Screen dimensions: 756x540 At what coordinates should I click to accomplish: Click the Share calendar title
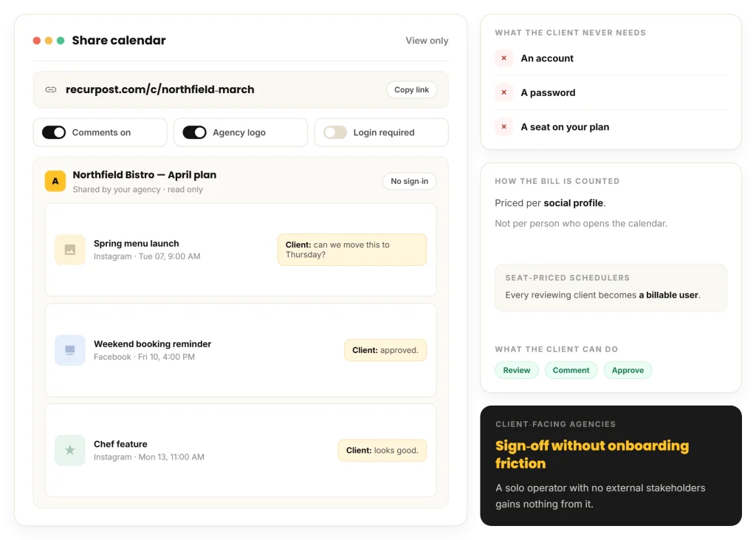click(x=119, y=41)
